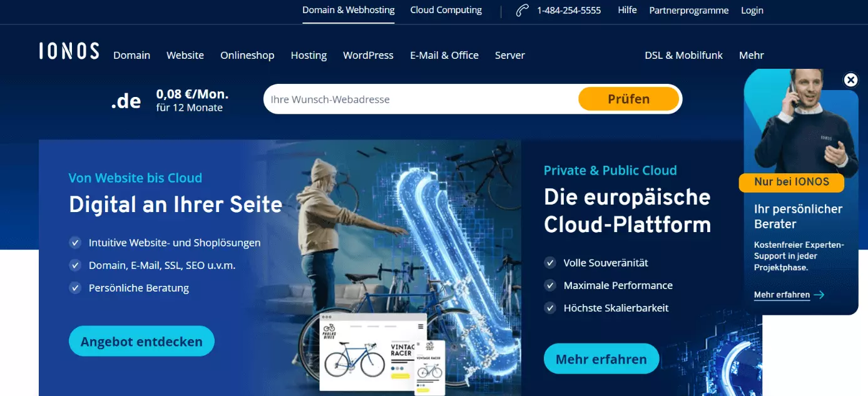Open the WordPress menu item

[x=368, y=55]
